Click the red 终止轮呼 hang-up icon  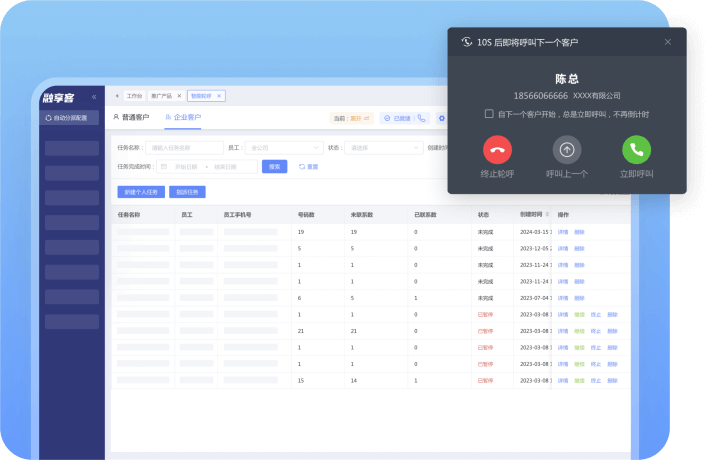[x=497, y=150]
